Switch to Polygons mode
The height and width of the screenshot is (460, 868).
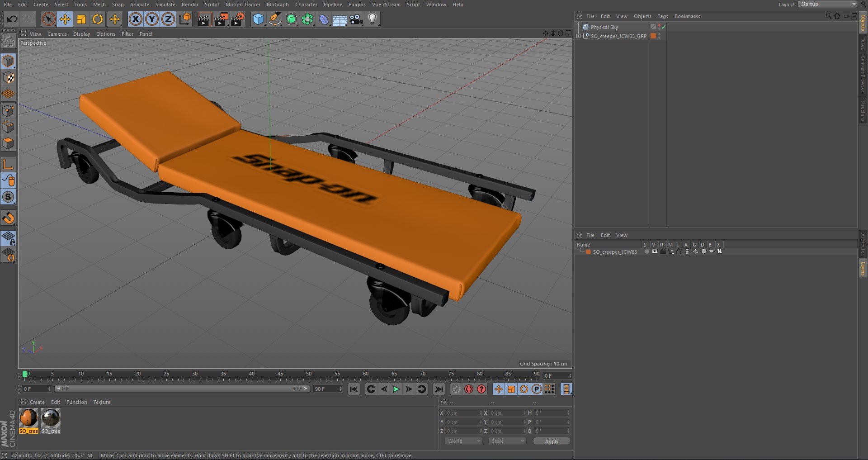pyautogui.click(x=8, y=143)
